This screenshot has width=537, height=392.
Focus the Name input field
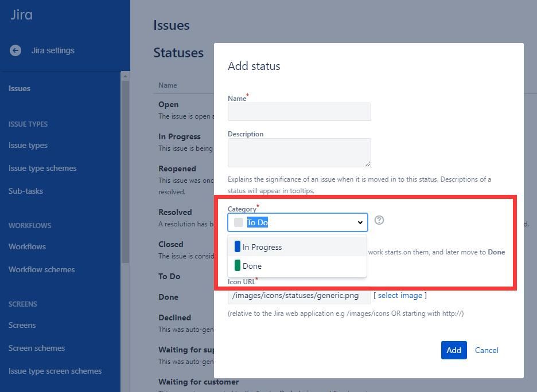(299, 112)
